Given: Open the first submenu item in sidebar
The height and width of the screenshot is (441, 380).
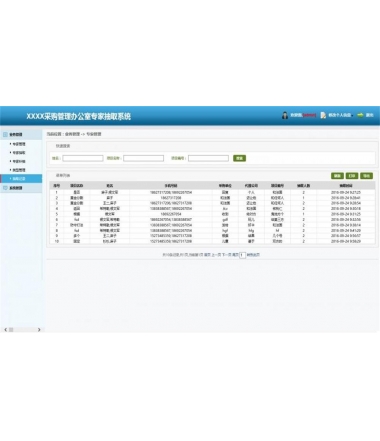Looking at the screenshot, I should pos(19,144).
